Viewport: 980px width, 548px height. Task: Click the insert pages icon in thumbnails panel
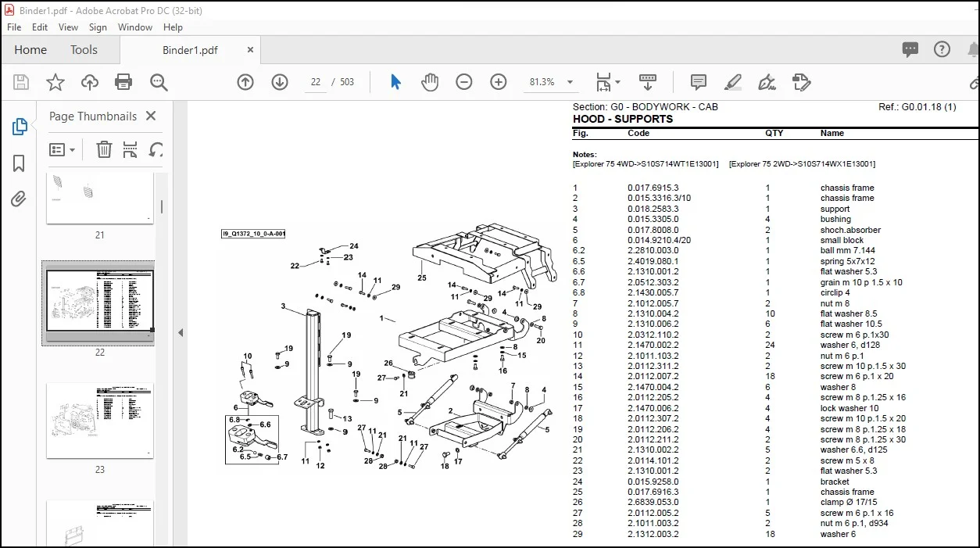coord(131,149)
